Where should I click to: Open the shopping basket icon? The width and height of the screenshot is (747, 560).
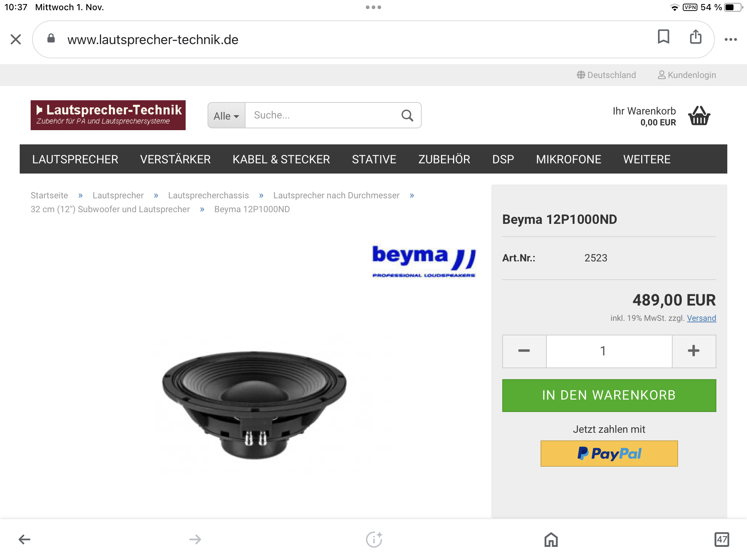pos(699,116)
